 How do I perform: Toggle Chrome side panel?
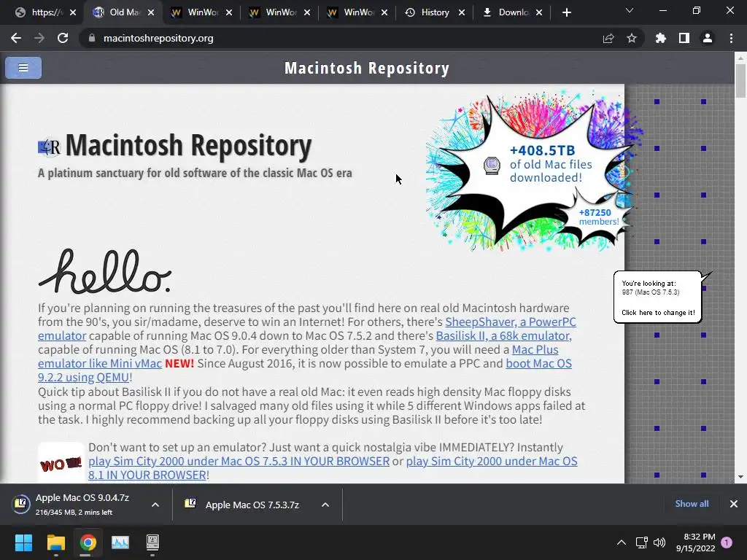click(684, 38)
